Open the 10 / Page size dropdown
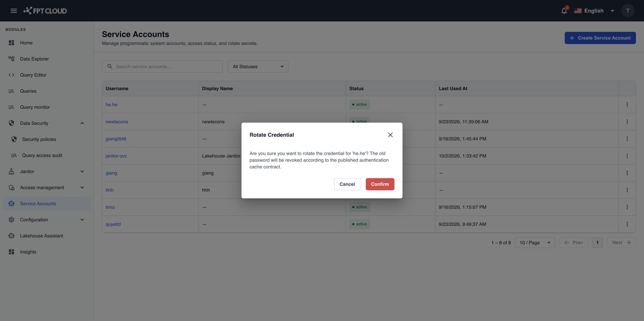Screen dimensions: 644x321 535,243
